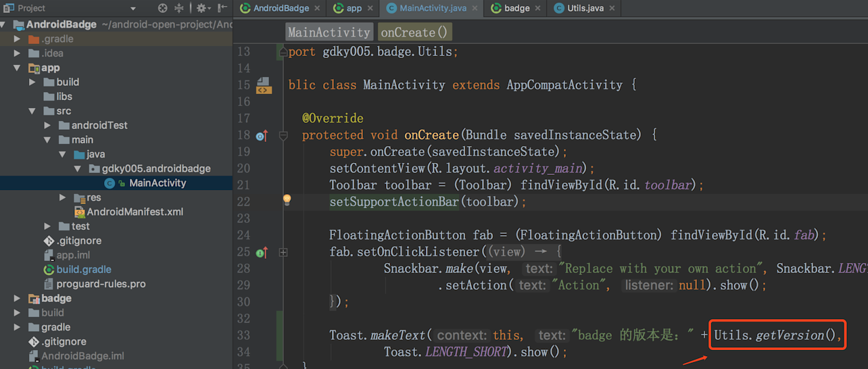Click the MainActivity class icon in tree
This screenshot has height=369, width=868.
110,183
